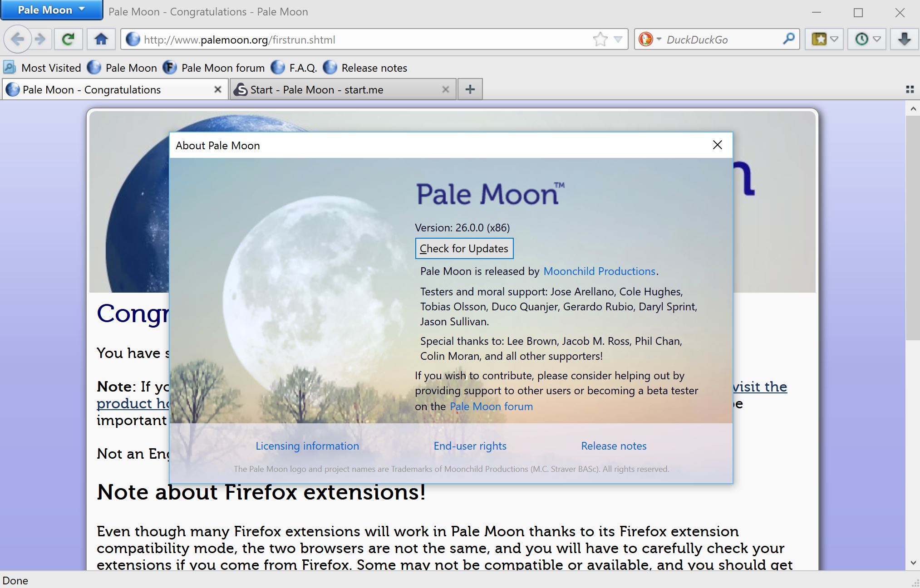Click the 'Done' status bar text
The height and width of the screenshot is (588, 920).
pos(15,581)
